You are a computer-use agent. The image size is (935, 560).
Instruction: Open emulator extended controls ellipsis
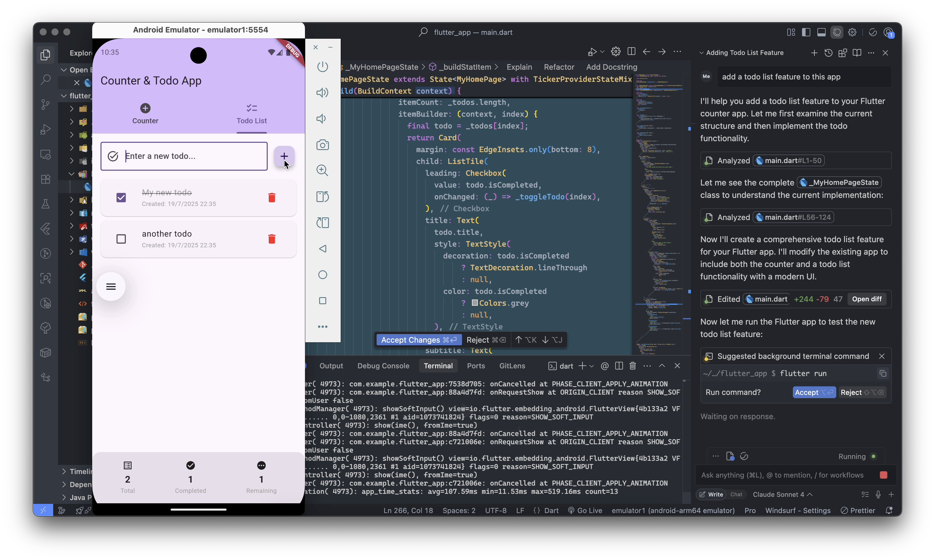[x=322, y=327]
